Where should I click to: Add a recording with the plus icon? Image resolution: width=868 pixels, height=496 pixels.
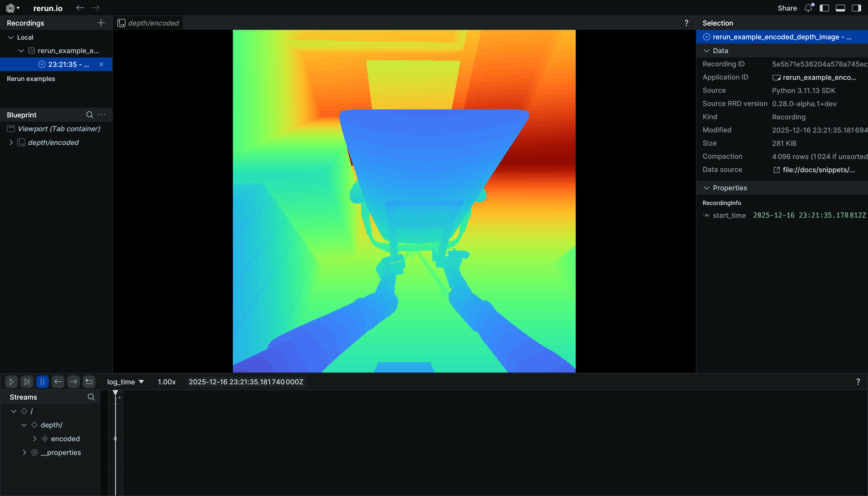tap(101, 23)
